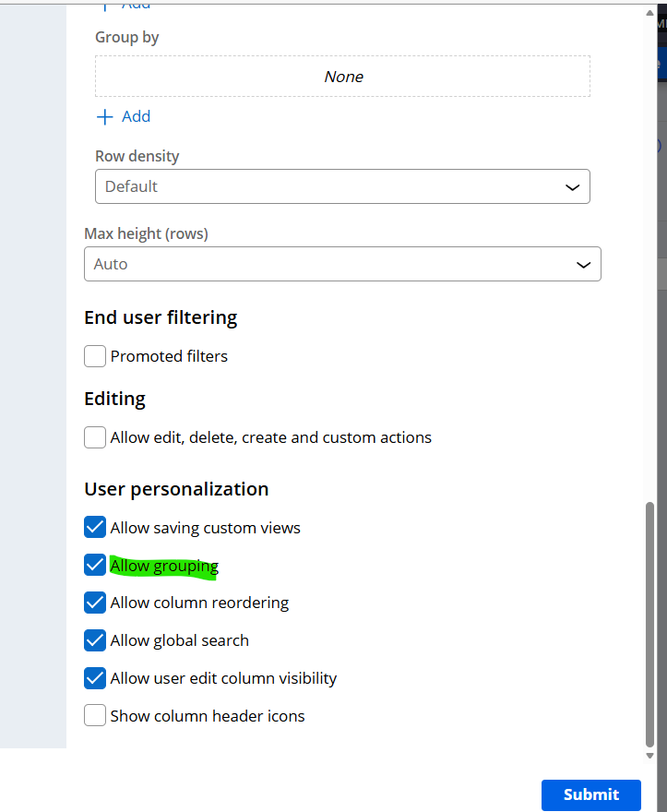The height and width of the screenshot is (812, 667).
Task: Enable Show column header icons checkbox
Action: pos(95,716)
